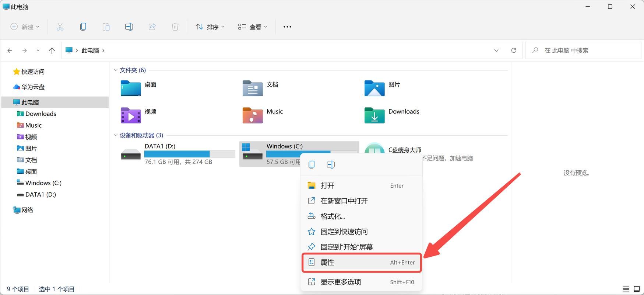Image resolution: width=644 pixels, height=295 pixels.
Task: Click the copy icon in context menu
Action: (x=312, y=164)
